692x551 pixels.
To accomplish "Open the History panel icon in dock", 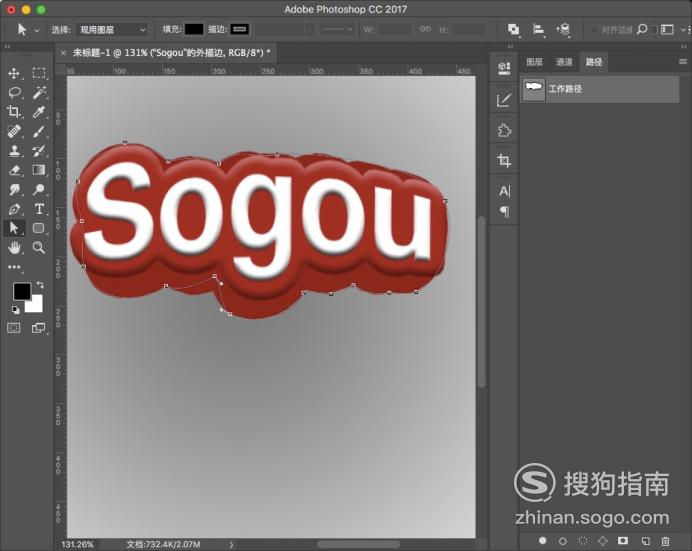I will [x=504, y=68].
